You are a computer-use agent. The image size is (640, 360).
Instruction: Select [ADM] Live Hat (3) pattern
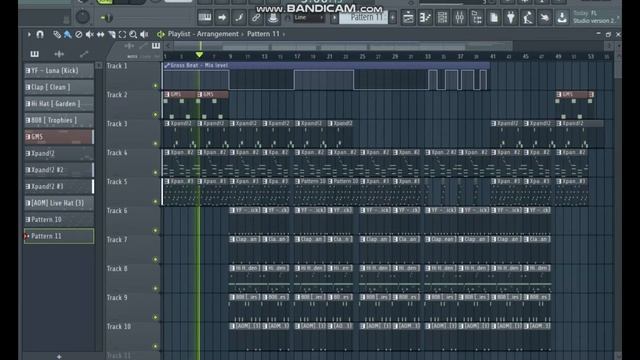(x=59, y=203)
